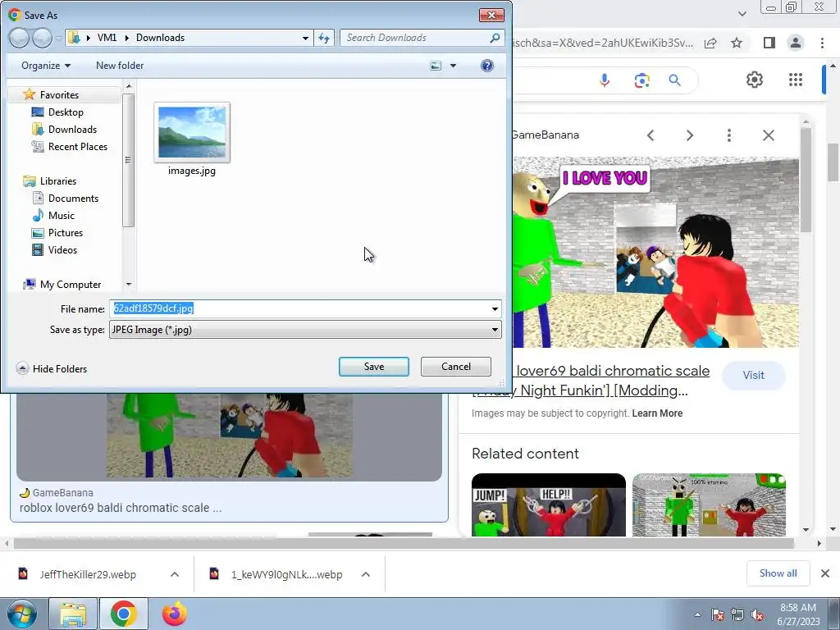Open Google quick settings gear
Viewport: 840px width, 630px height.
click(x=755, y=80)
